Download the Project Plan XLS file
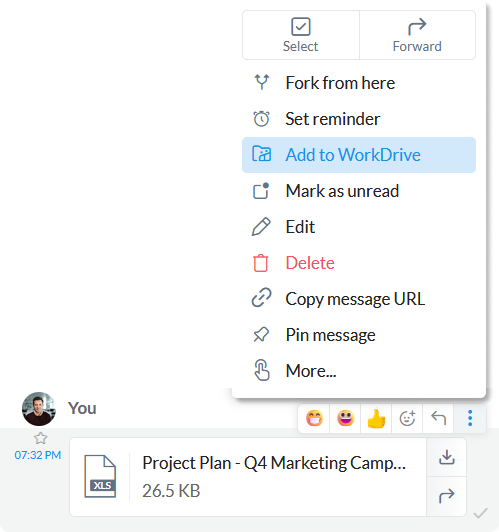This screenshot has width=499, height=532. tap(447, 457)
